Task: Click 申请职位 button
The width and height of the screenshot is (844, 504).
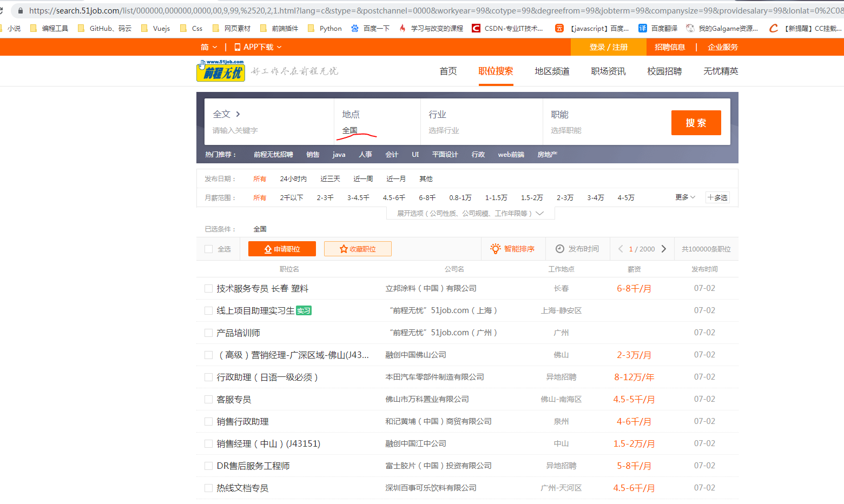Action: 282,249
